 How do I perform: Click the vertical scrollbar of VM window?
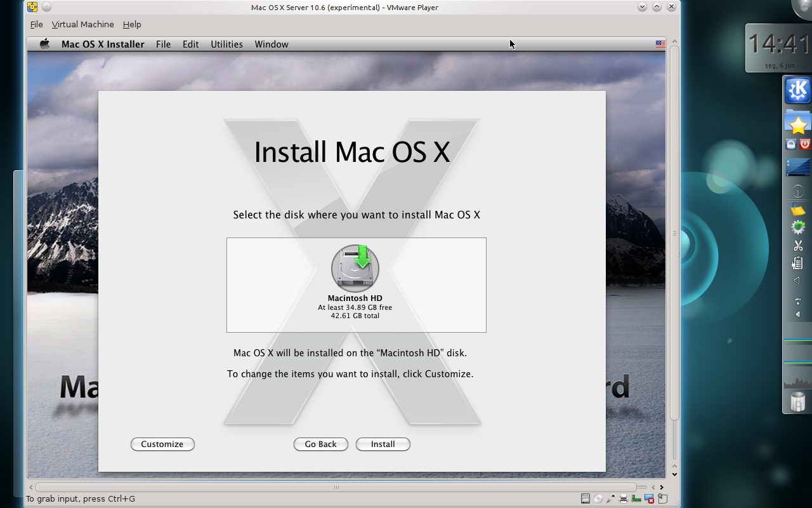click(x=674, y=233)
